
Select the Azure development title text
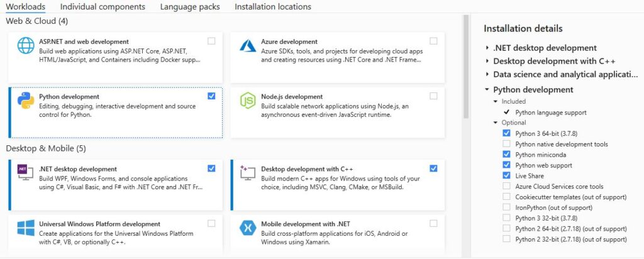(289, 42)
